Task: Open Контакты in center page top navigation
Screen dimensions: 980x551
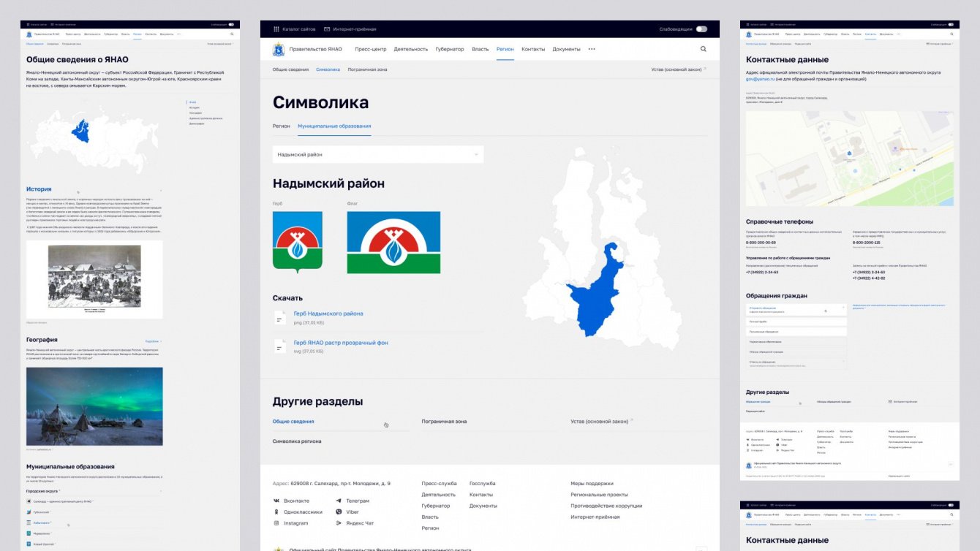Action: click(533, 49)
